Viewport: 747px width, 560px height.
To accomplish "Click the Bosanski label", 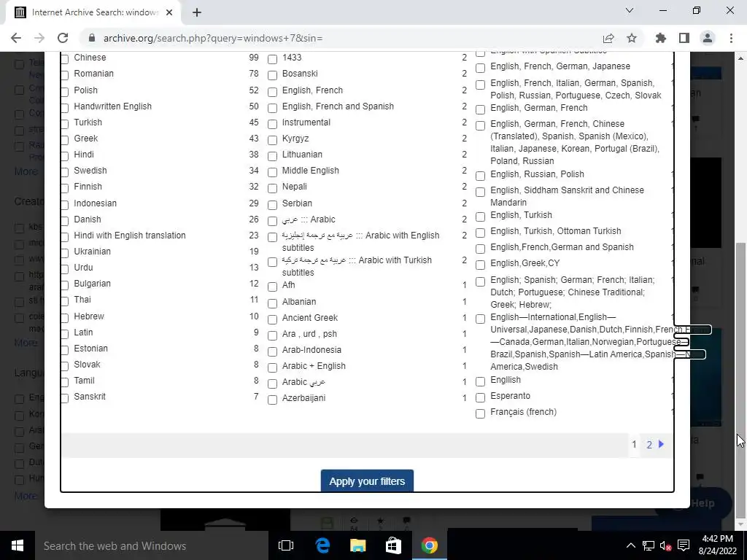I will (300, 74).
